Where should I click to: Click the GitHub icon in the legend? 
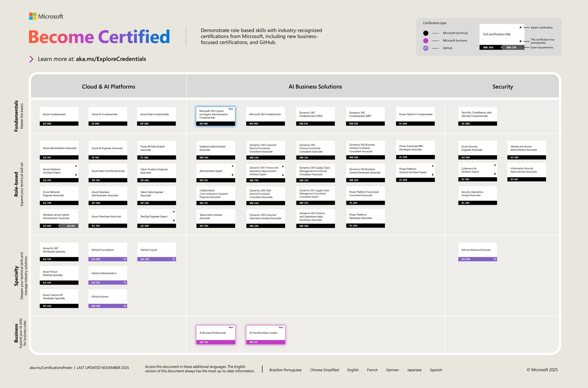point(425,48)
